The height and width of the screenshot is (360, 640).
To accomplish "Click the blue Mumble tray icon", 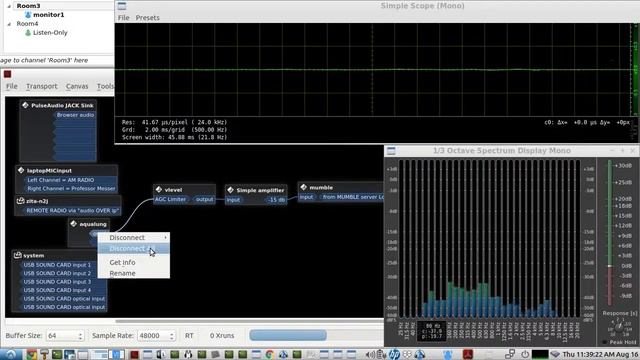I will click(x=448, y=354).
